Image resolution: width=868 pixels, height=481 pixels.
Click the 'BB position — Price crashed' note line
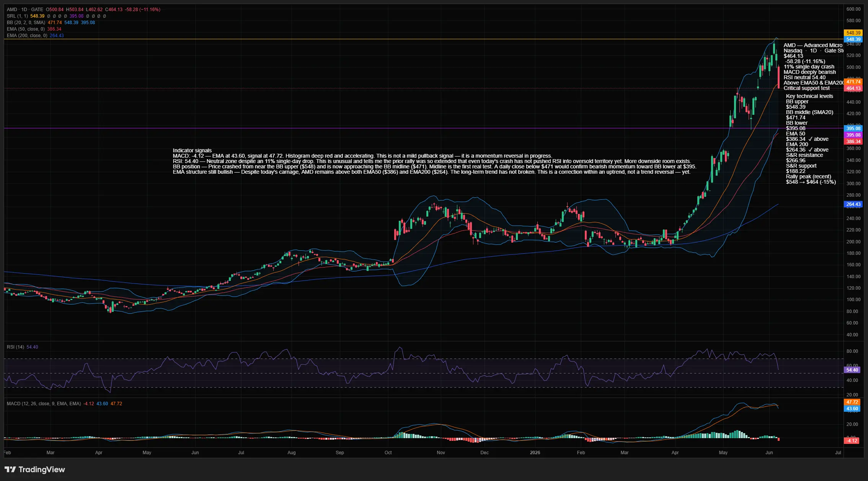click(x=434, y=167)
